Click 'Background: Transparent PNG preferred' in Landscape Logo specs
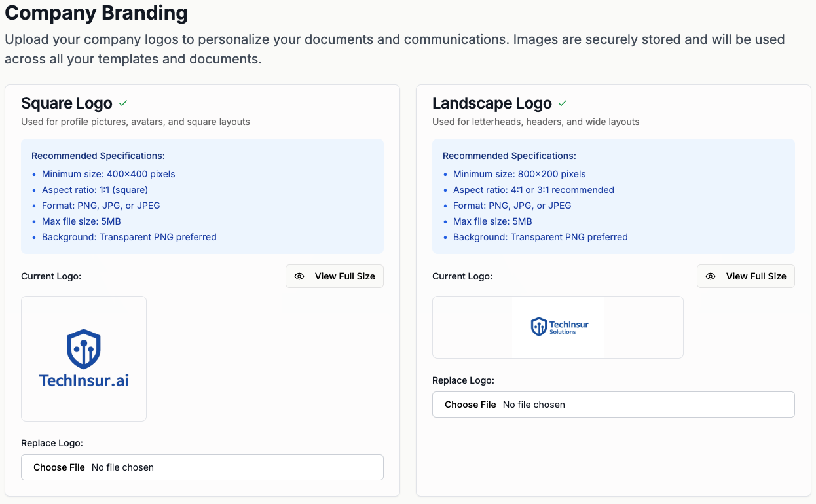Viewport: 816px width, 504px height. tap(540, 237)
